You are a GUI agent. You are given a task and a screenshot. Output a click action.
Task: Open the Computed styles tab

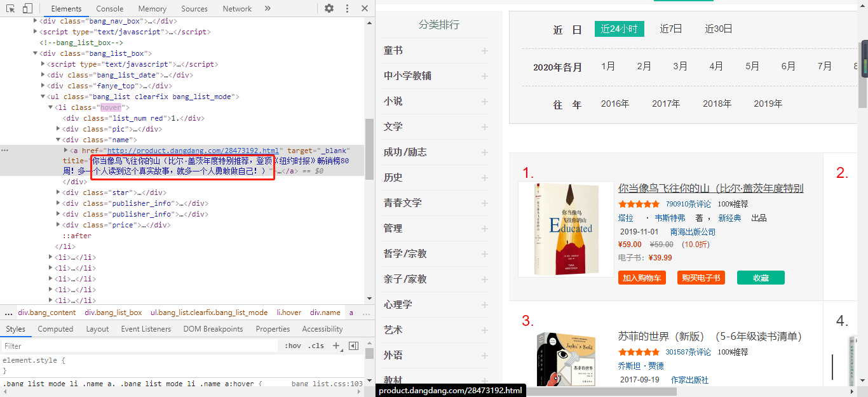click(x=55, y=329)
